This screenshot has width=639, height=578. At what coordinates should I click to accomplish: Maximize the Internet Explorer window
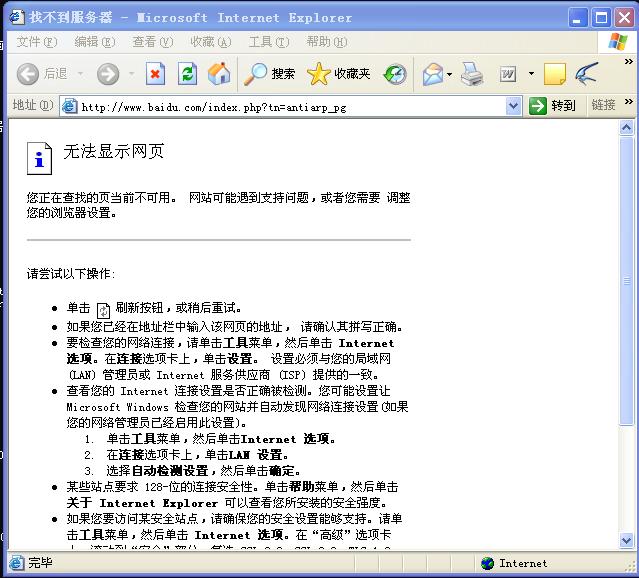point(601,18)
